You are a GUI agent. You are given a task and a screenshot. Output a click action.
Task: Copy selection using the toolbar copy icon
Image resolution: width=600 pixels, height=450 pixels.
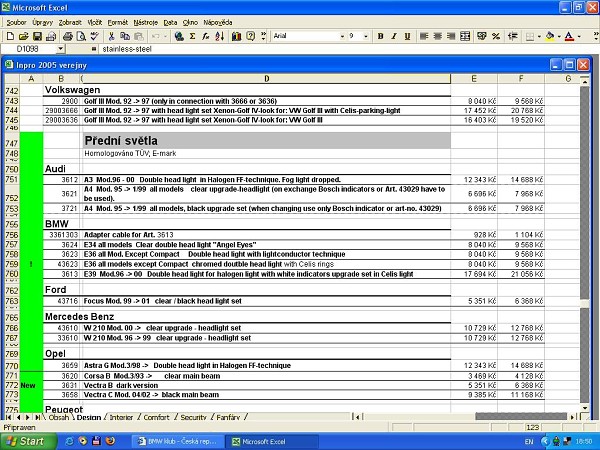tap(125, 36)
